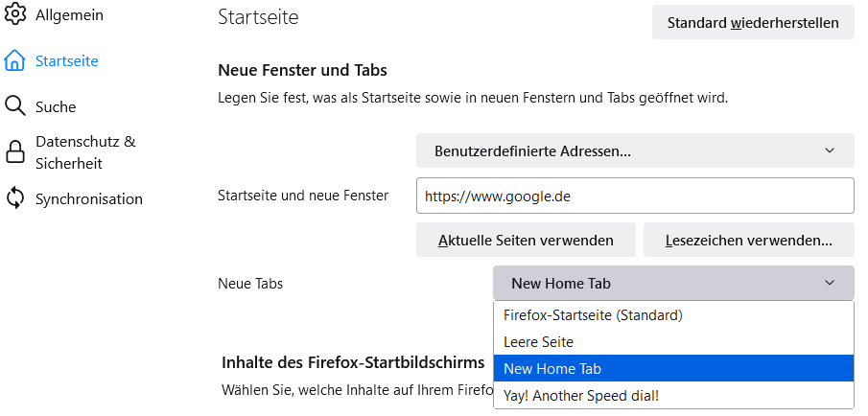Viewport: 868px width, 416px height.
Task: Click the Allgemein gear icon
Action: [x=15, y=15]
